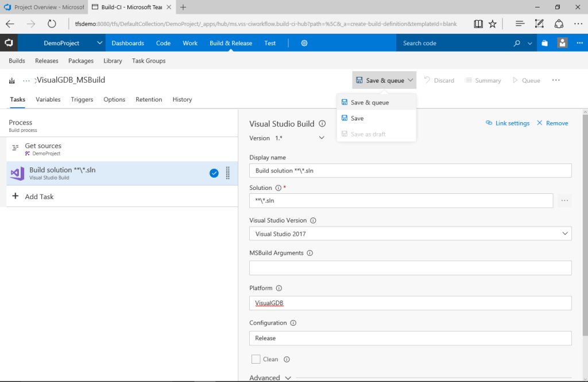This screenshot has height=382, width=588.
Task: Expand the Advanced section
Action: click(270, 377)
